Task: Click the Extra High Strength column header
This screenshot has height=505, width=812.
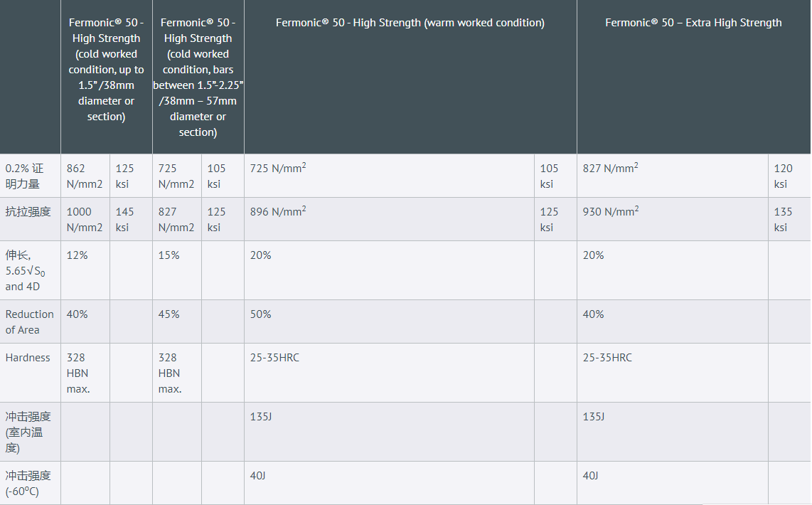Action: coord(693,23)
